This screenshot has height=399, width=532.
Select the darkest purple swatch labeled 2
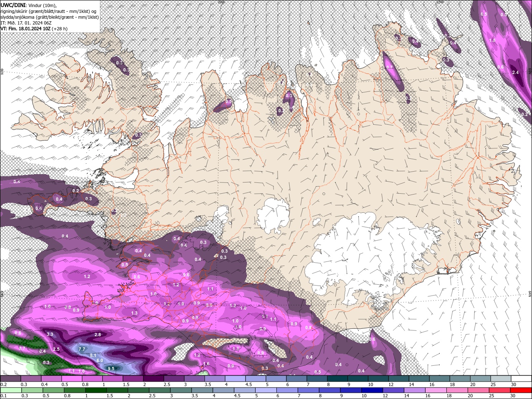[153, 379]
